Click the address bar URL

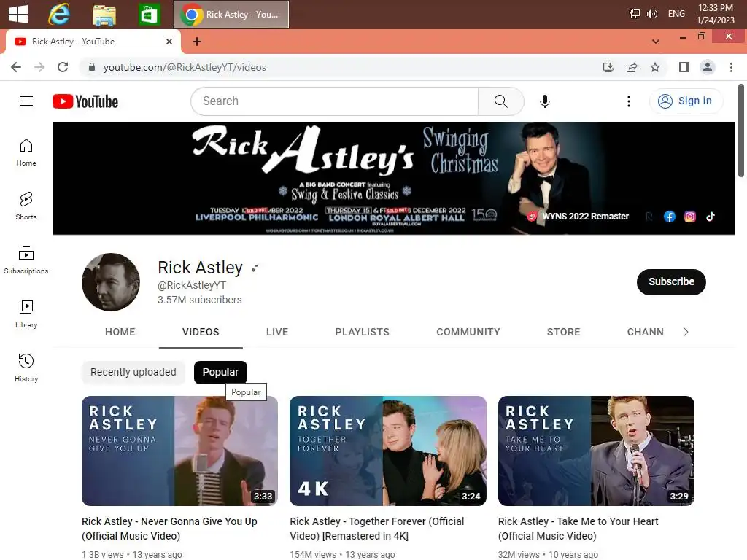coord(185,67)
